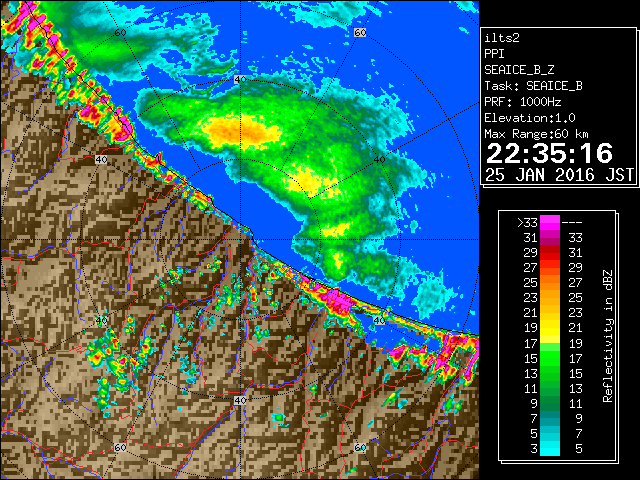The height and width of the screenshot is (480, 640).
Task: Click the cyan 3–5 dBZ legend swatch
Action: [550, 448]
